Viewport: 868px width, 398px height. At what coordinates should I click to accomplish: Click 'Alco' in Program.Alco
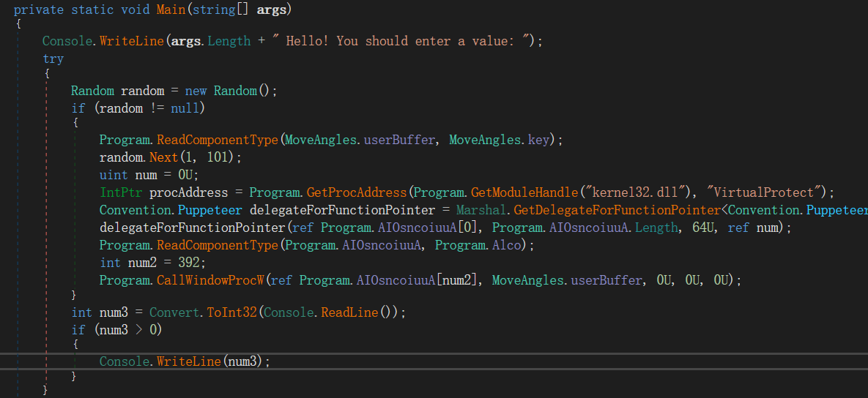(x=507, y=245)
